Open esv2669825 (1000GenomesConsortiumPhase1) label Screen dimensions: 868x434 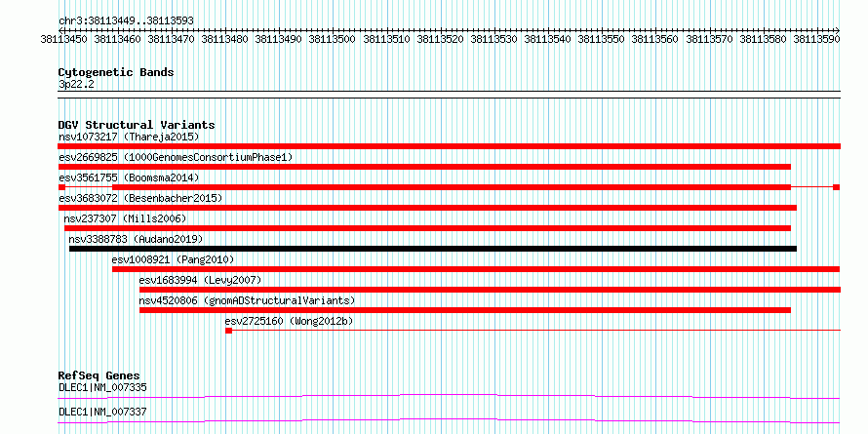tap(176, 157)
